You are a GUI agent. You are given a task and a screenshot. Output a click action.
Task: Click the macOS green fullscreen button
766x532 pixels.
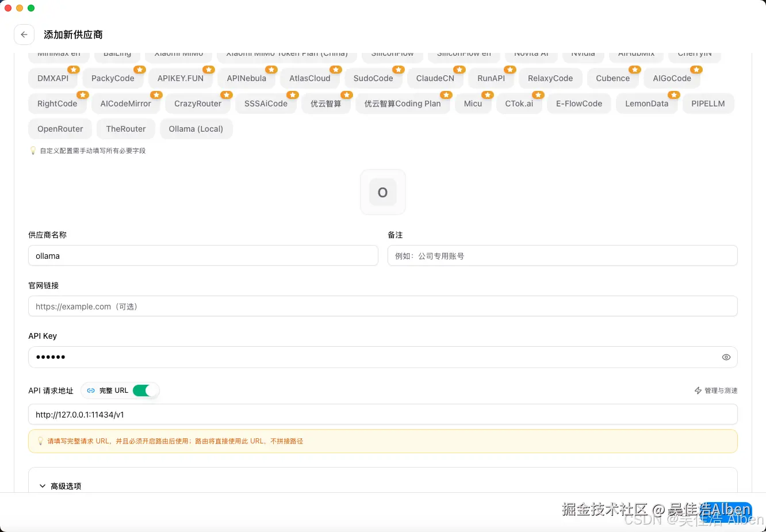click(31, 8)
